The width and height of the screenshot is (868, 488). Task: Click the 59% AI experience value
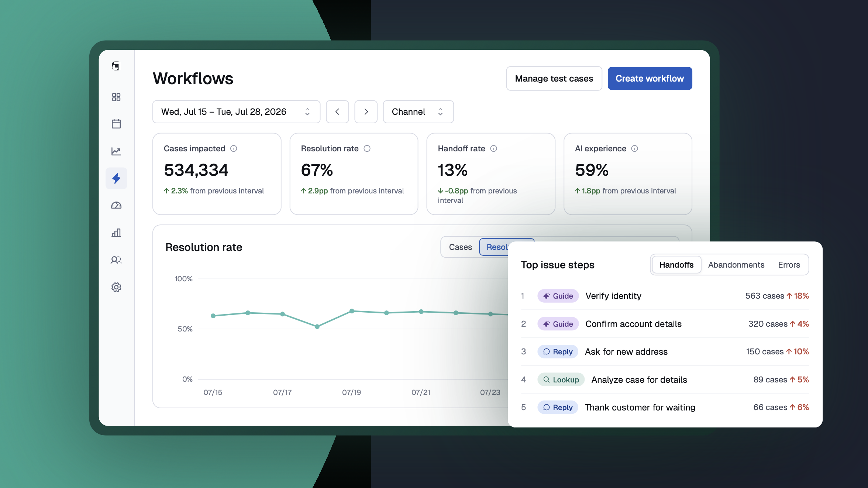tap(592, 170)
